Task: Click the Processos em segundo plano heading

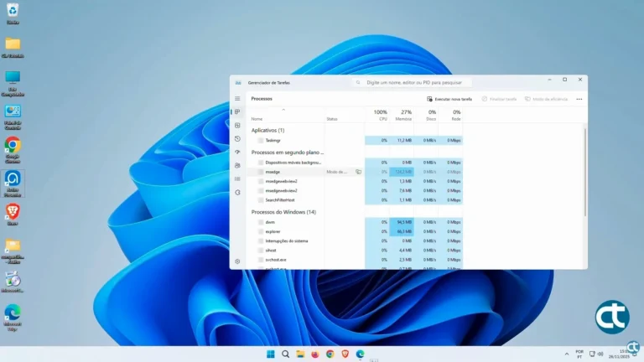Action: click(287, 153)
